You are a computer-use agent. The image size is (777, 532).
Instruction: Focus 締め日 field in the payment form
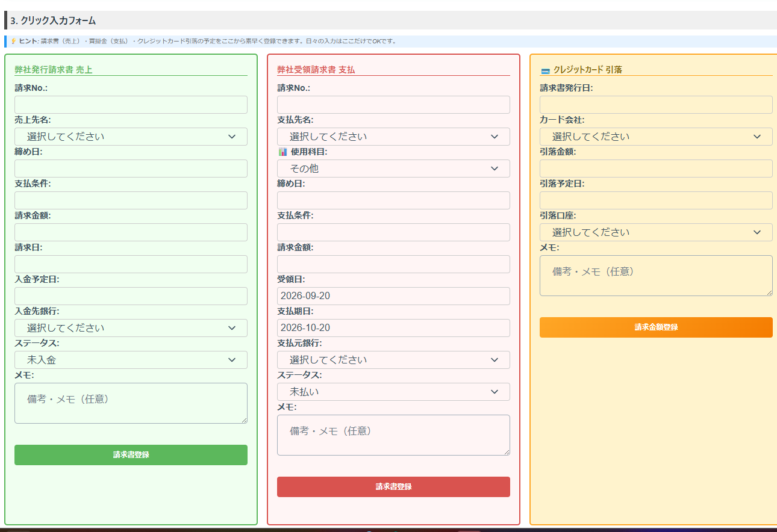(393, 200)
